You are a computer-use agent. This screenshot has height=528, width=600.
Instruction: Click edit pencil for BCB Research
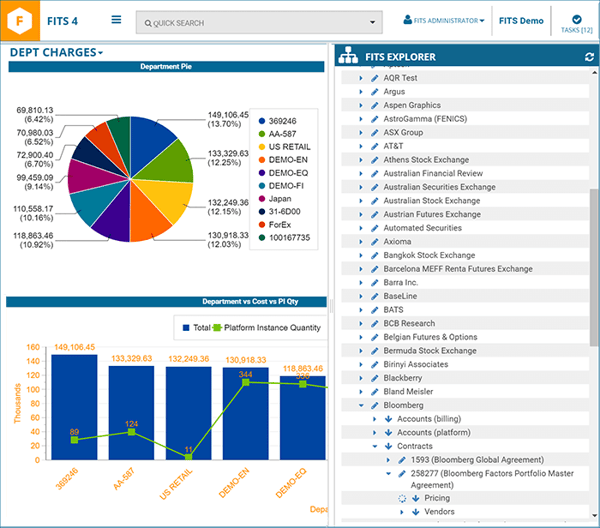click(x=375, y=323)
